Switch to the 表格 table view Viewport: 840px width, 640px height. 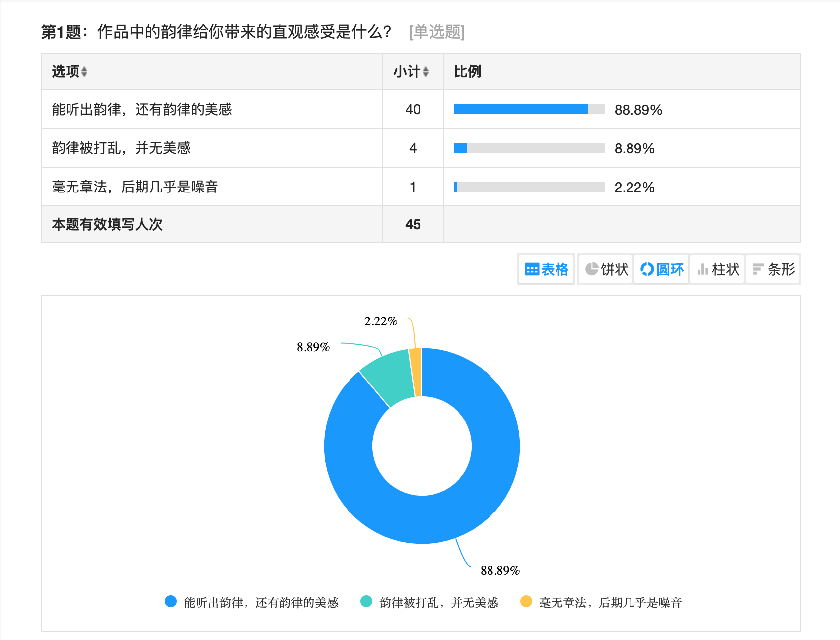point(546,269)
